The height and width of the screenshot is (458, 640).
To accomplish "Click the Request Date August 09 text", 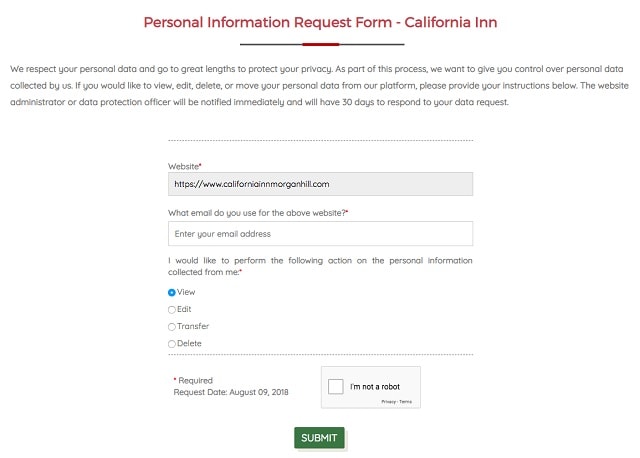I will (x=231, y=392).
